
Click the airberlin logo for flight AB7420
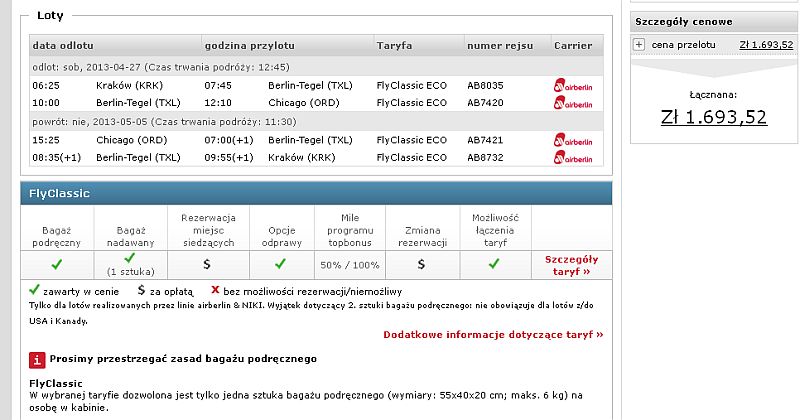click(x=573, y=103)
